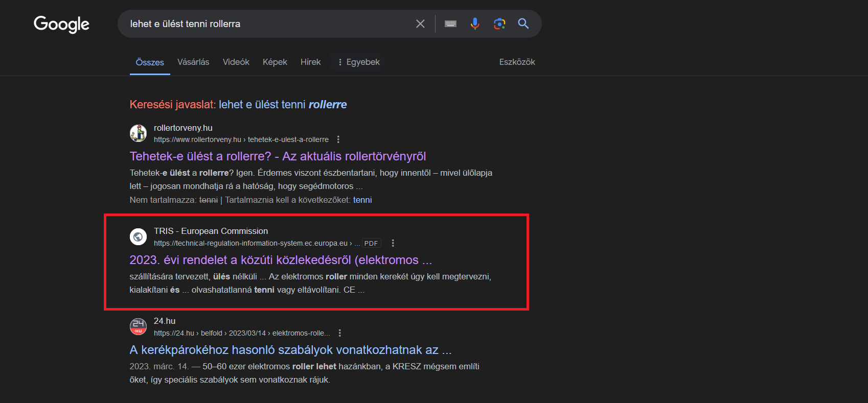This screenshot has width=868, height=403.
Task: Click the 'tenni' must-include link
Action: click(x=362, y=200)
